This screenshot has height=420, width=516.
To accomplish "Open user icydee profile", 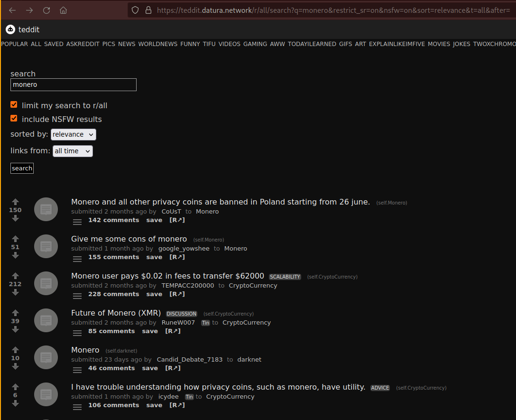I will 168,397.
